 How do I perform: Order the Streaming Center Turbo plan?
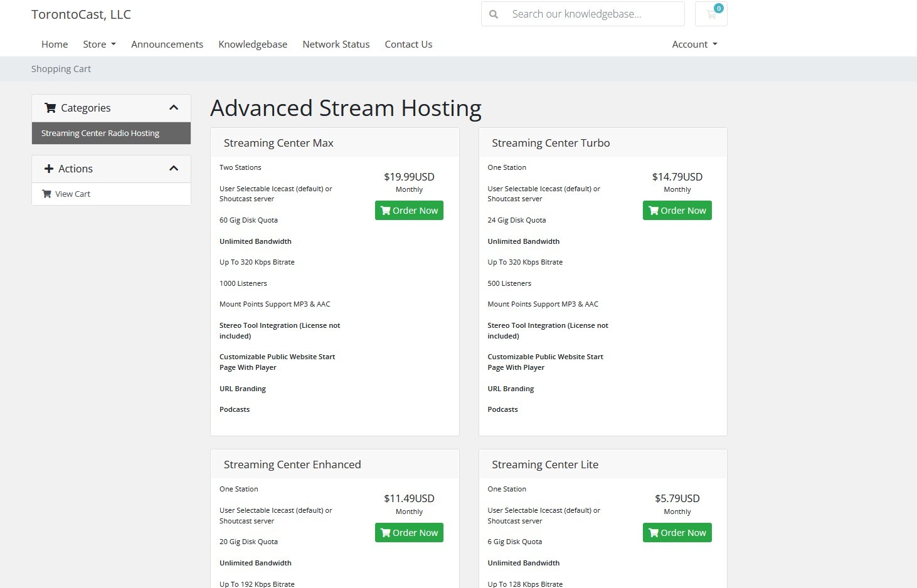coord(677,211)
